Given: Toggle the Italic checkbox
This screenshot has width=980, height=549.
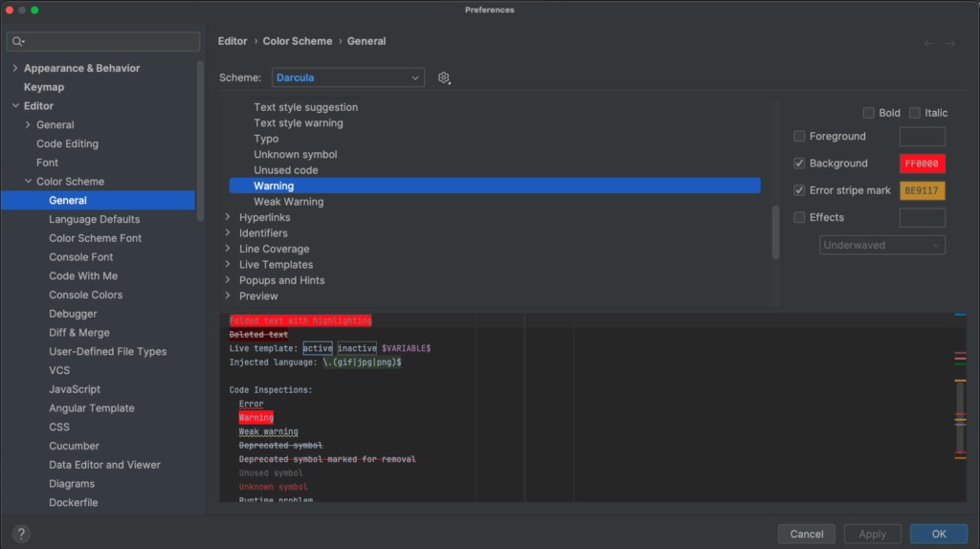Looking at the screenshot, I should [x=915, y=113].
